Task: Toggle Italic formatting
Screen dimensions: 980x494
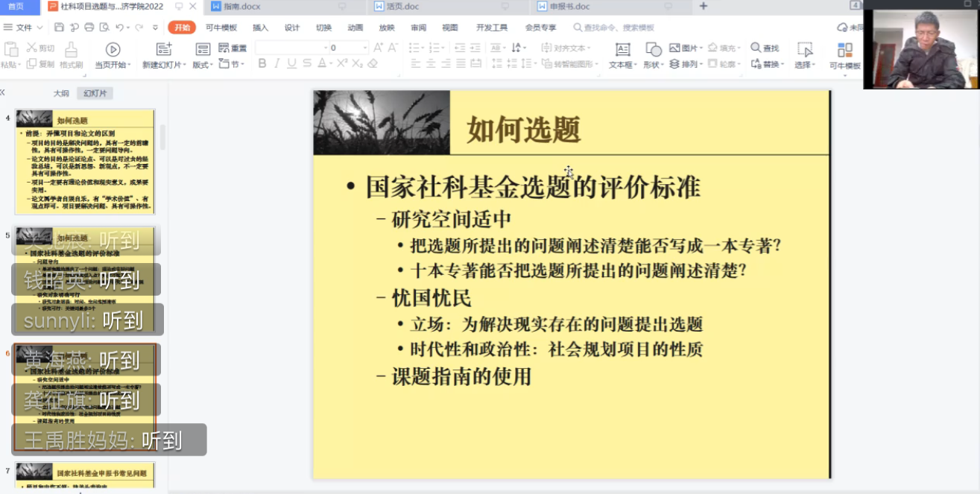Action: coord(276,63)
